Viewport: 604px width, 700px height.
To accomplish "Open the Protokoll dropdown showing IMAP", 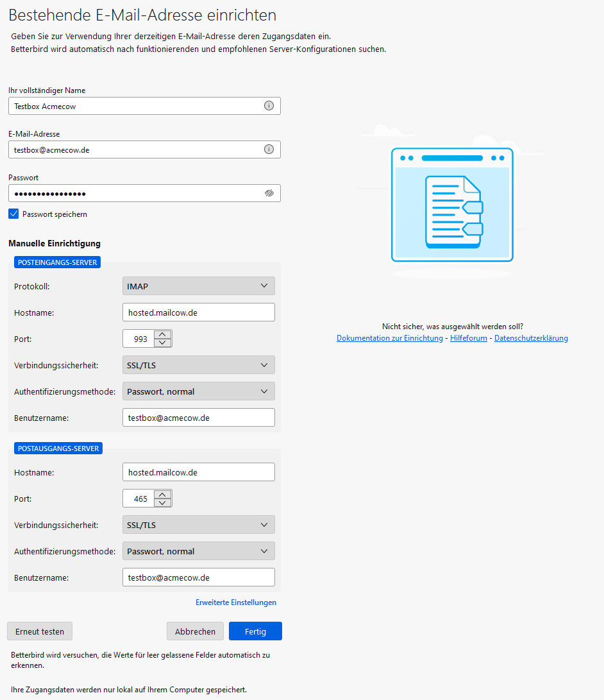I will click(x=198, y=286).
